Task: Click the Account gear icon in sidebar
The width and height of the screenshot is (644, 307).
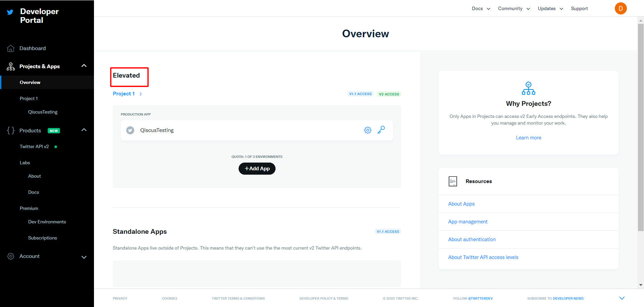Action: (x=11, y=256)
